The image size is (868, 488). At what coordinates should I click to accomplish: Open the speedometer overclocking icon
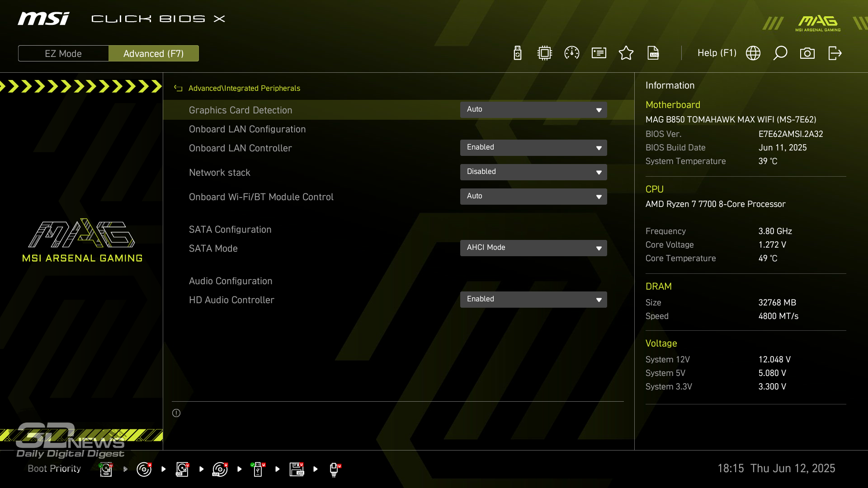(572, 53)
